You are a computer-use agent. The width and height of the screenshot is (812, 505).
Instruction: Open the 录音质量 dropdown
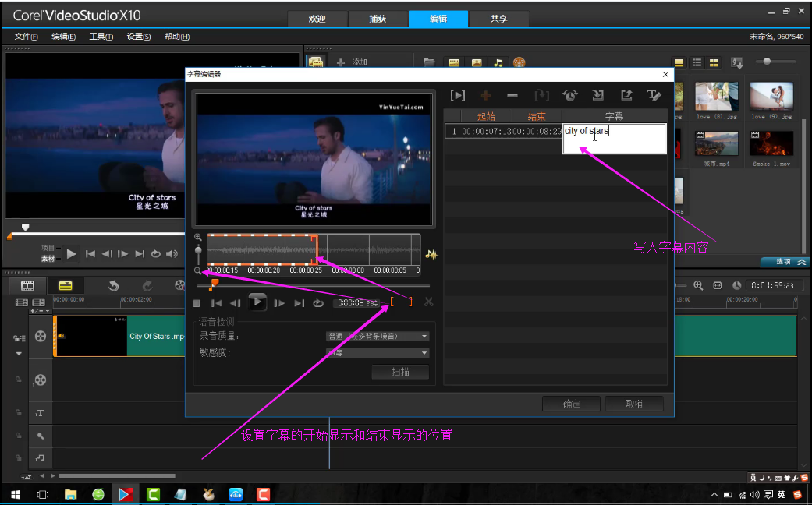[x=378, y=336]
